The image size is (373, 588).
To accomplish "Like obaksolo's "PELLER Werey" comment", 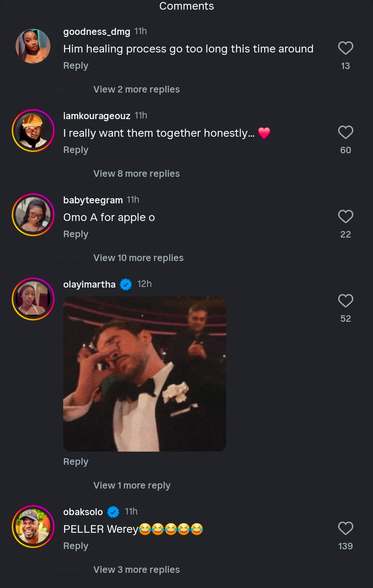I will click(x=345, y=528).
